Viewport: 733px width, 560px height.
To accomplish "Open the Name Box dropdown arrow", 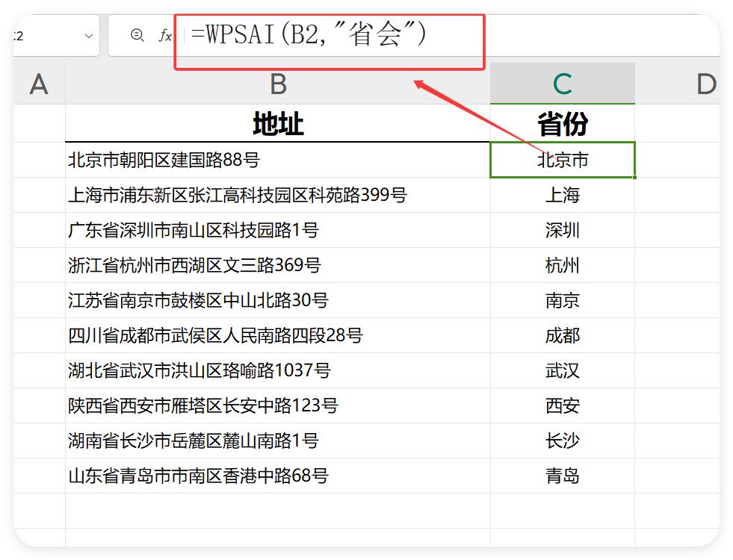I will 89,36.
